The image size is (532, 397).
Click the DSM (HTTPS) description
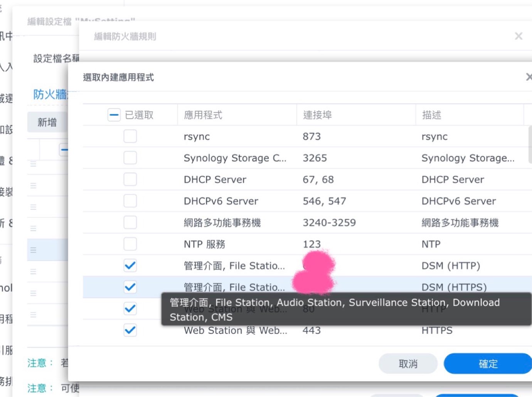pyautogui.click(x=454, y=287)
